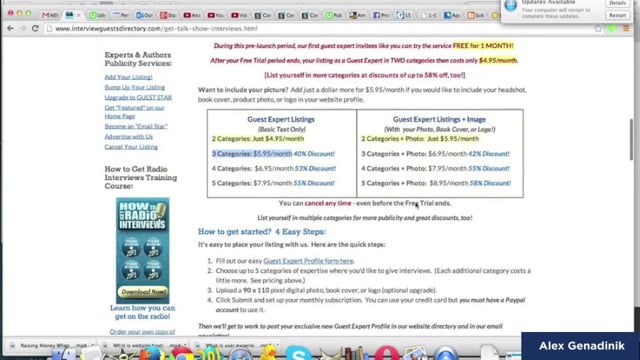Reload the page with the refresh icon

pos(35,29)
